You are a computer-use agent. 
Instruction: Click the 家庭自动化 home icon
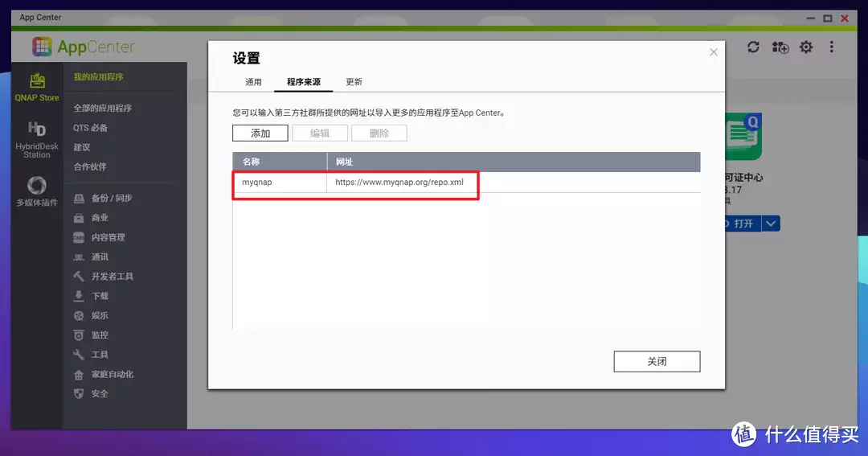tap(79, 375)
